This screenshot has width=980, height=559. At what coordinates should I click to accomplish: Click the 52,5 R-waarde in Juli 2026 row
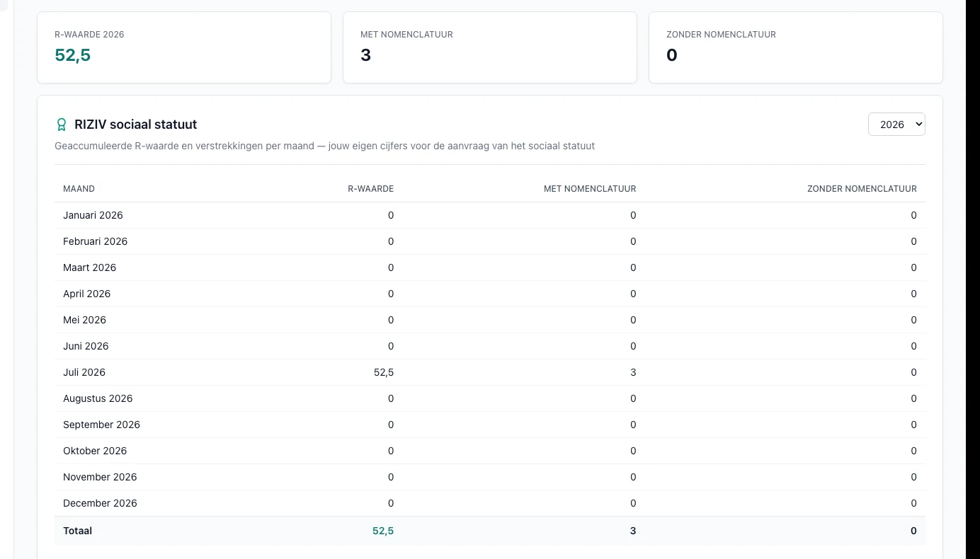[384, 372]
